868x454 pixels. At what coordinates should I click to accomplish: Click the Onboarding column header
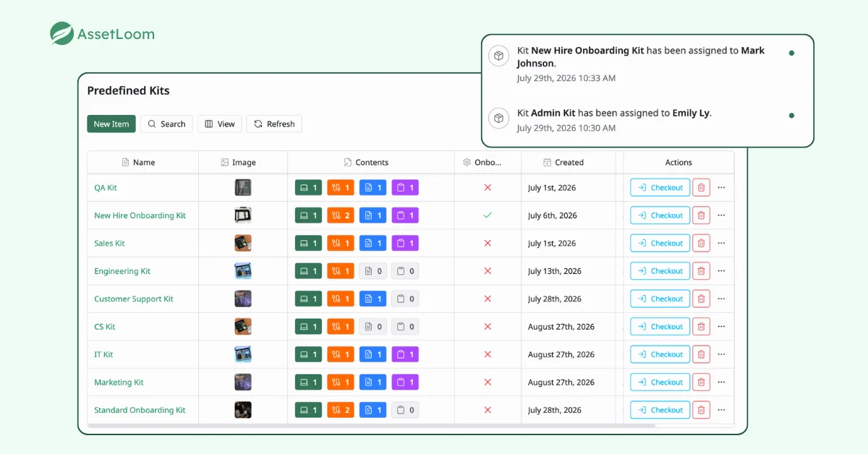[x=488, y=163]
